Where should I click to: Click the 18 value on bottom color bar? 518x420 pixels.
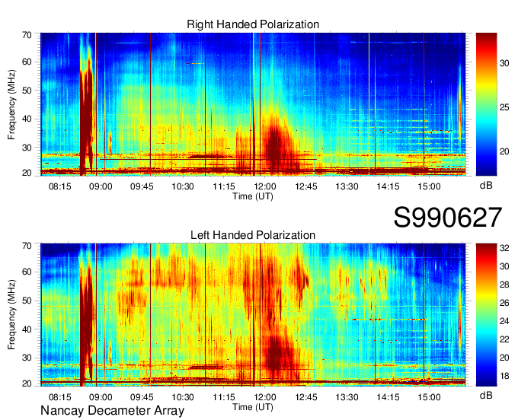click(504, 376)
